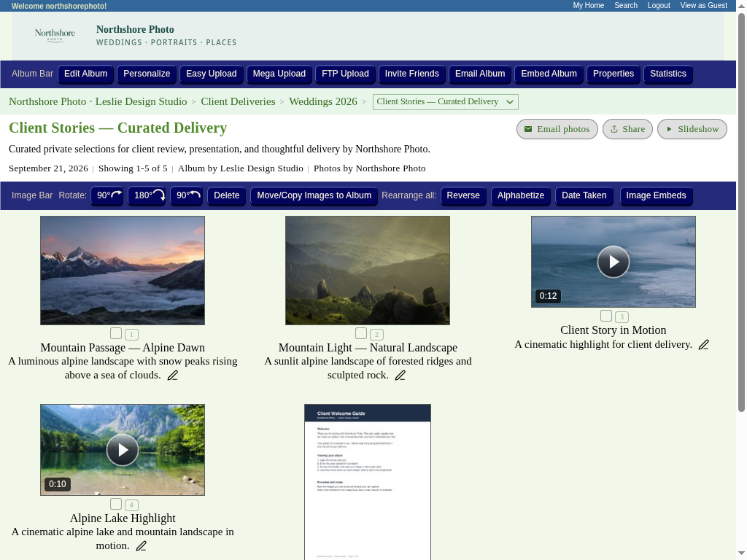747x560 pixels.
Task: Click position number 2 badge
Action: coord(376,334)
